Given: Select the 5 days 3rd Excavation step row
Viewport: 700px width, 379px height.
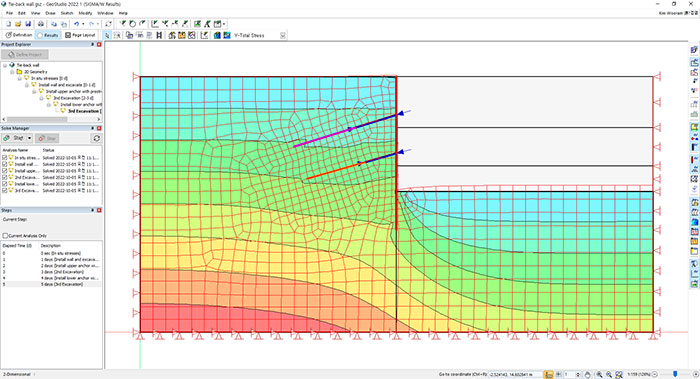Looking at the screenshot, I should coord(51,284).
